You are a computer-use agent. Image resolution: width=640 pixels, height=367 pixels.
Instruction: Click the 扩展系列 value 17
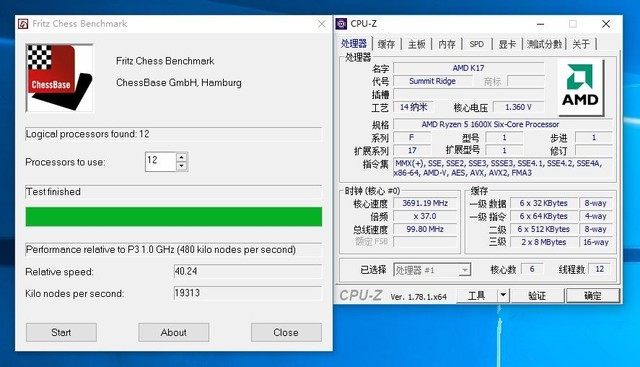pyautogui.click(x=412, y=150)
